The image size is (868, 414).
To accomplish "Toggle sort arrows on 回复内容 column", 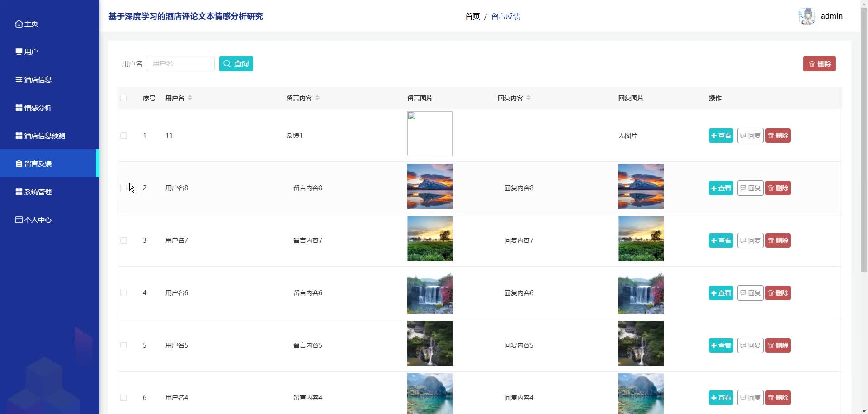I will click(528, 98).
